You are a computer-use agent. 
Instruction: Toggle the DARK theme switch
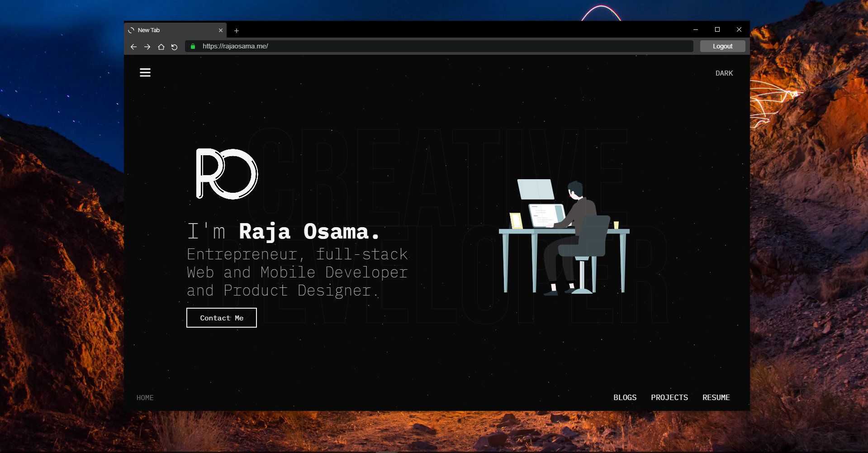click(724, 73)
